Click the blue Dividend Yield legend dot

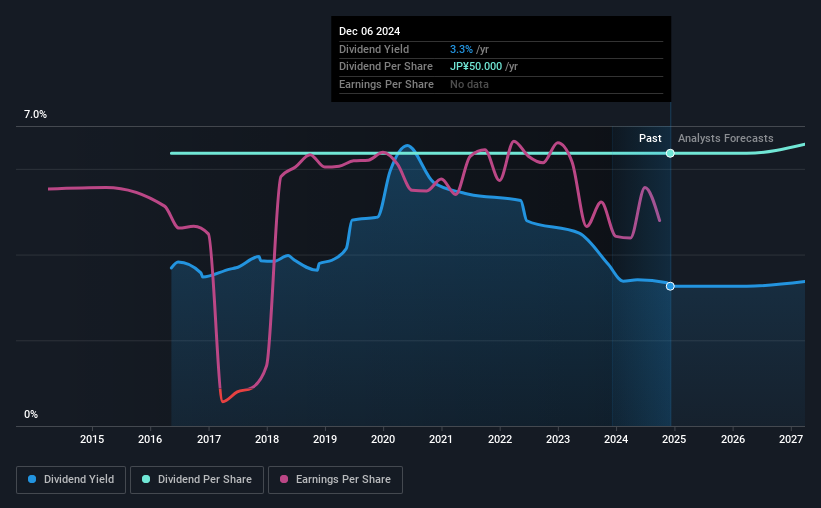[x=32, y=479]
